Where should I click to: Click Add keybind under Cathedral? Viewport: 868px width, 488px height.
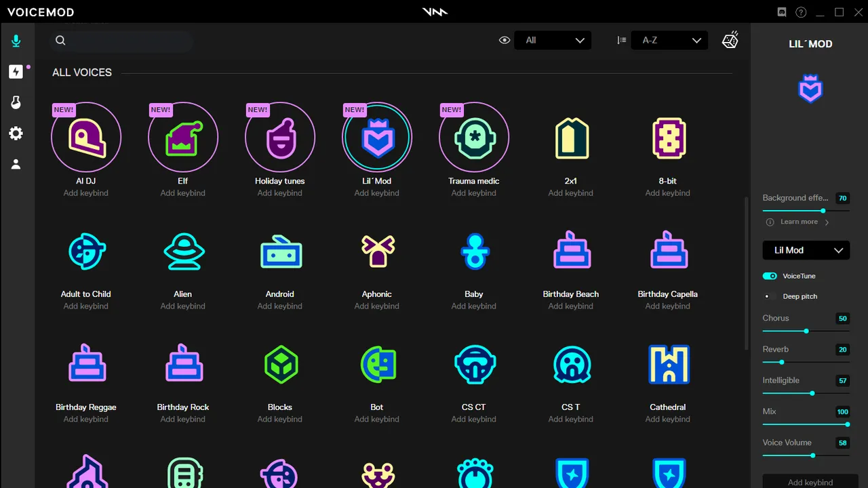tap(668, 420)
